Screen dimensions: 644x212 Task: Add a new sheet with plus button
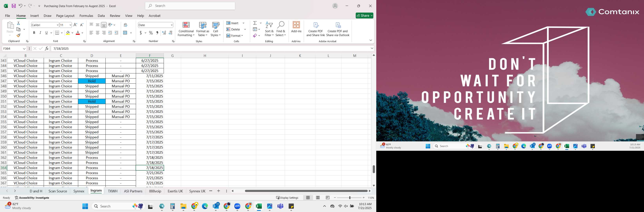pos(219,191)
